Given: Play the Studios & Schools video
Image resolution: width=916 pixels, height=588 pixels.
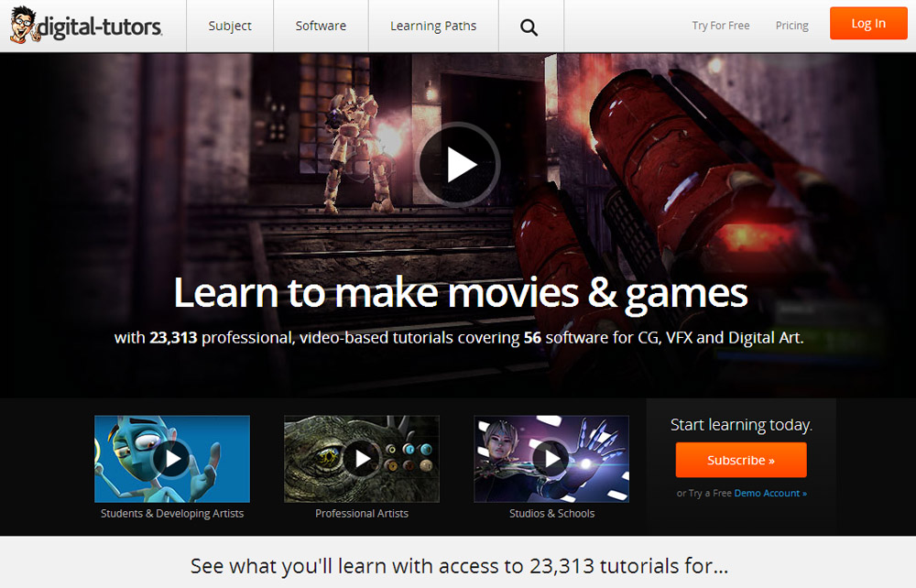Looking at the screenshot, I should coord(551,458).
